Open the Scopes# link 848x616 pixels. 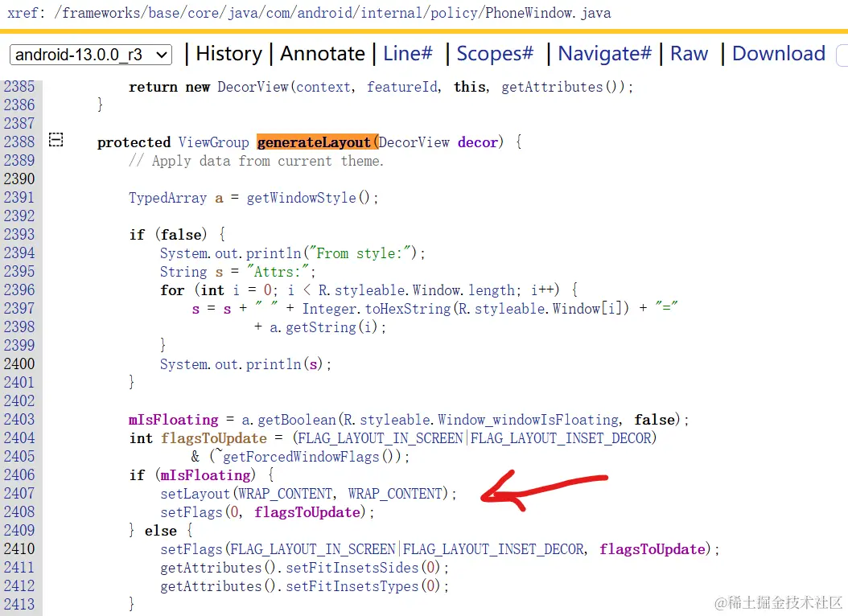[x=495, y=54]
